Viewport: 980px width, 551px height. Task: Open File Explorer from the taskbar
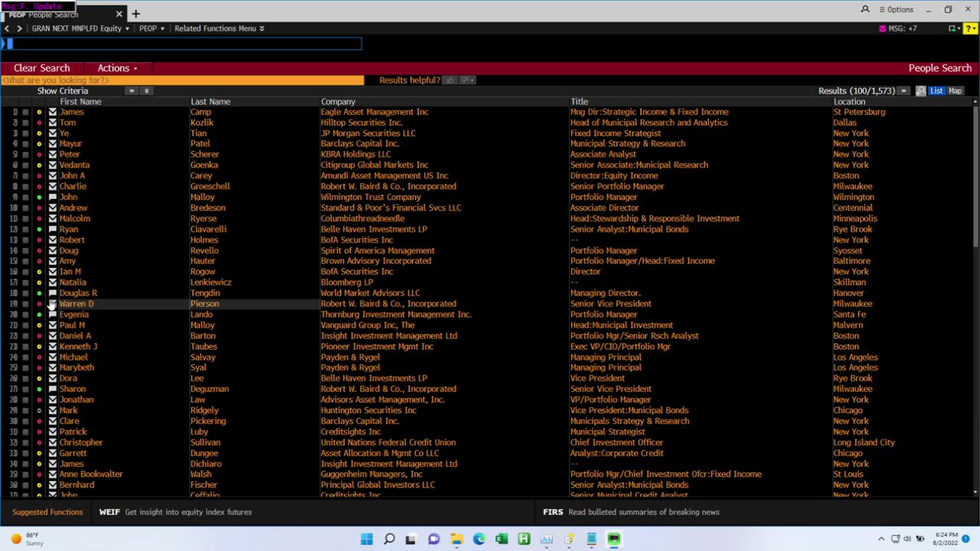point(456,540)
